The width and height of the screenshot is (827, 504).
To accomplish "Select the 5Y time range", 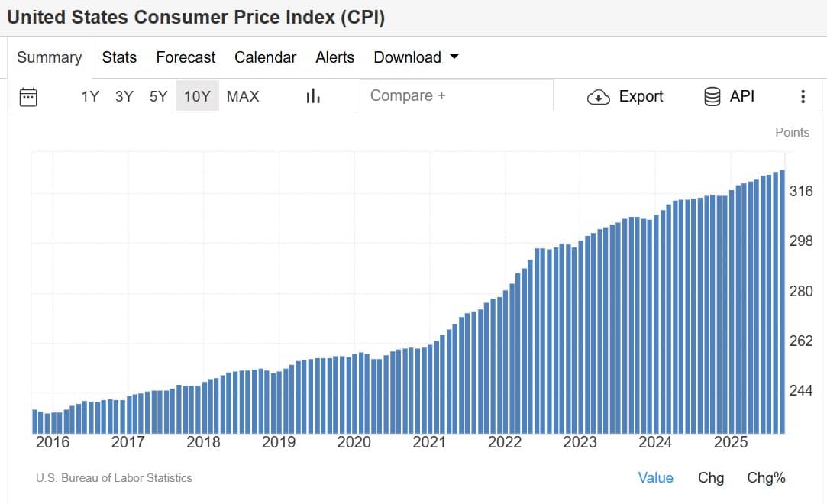I will 158,96.
